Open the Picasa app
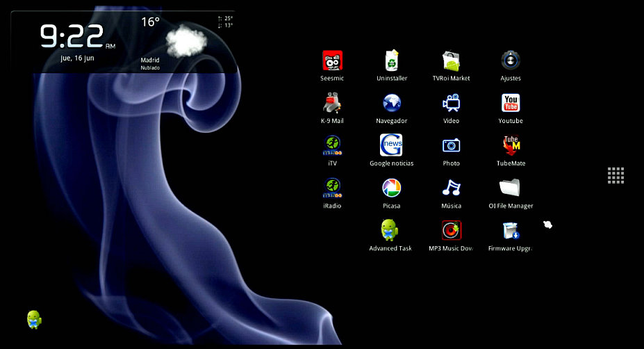 click(x=391, y=188)
